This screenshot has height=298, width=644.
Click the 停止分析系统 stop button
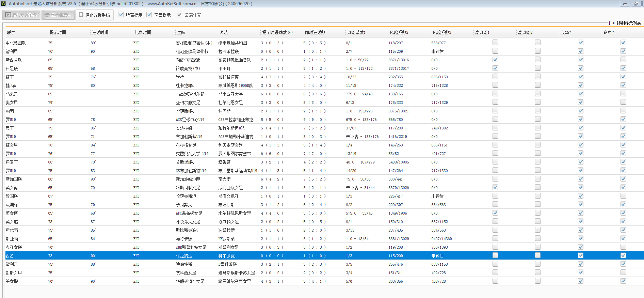click(x=94, y=15)
